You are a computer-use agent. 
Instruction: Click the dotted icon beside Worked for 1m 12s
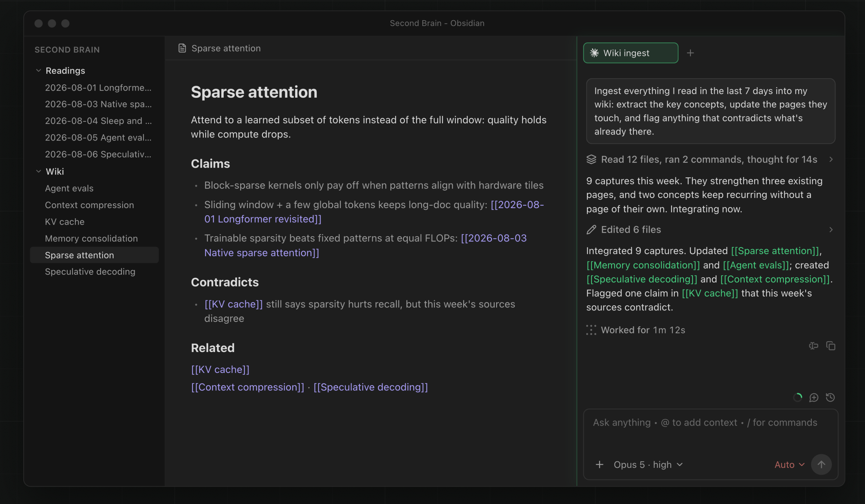pos(591,330)
